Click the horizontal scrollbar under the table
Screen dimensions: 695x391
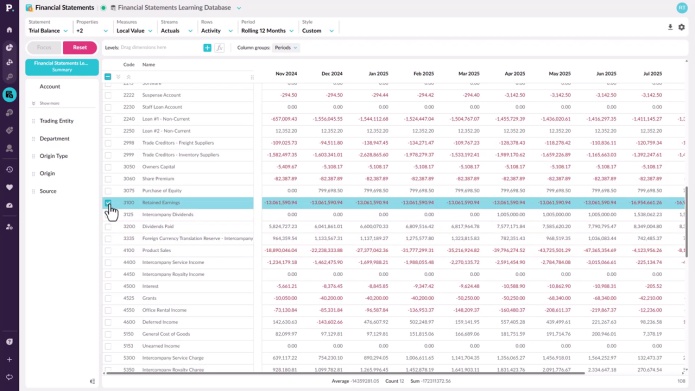tap(346, 373)
